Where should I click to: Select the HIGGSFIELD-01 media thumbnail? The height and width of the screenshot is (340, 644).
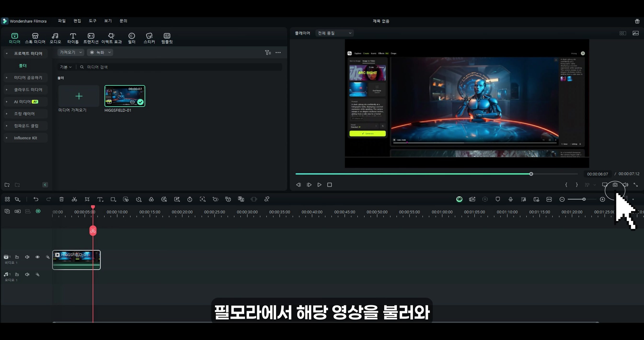[125, 96]
